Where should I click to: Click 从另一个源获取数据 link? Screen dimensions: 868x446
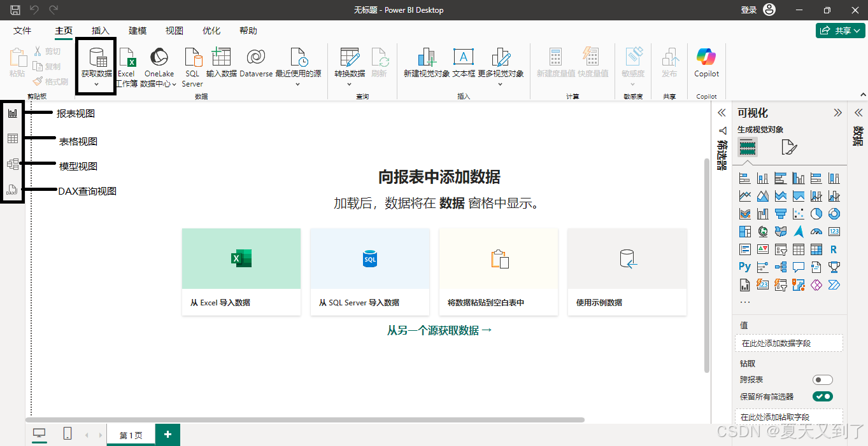click(440, 330)
